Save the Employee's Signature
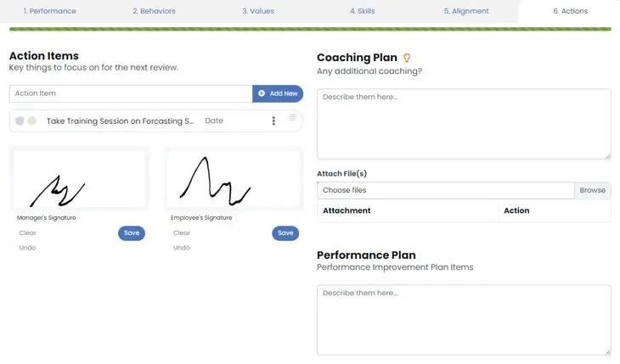Image resolution: width=620 pixels, height=364 pixels. (285, 232)
